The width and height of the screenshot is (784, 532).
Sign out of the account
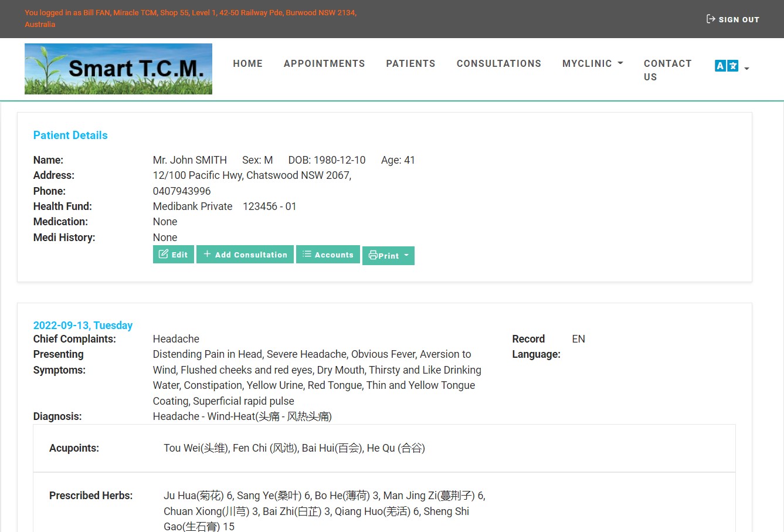pyautogui.click(x=732, y=19)
